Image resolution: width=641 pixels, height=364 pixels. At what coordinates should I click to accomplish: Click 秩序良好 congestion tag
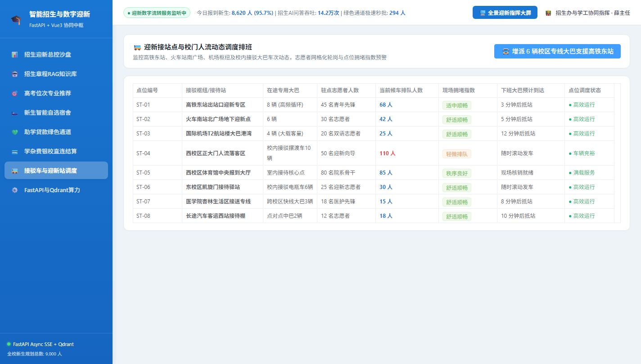(457, 173)
